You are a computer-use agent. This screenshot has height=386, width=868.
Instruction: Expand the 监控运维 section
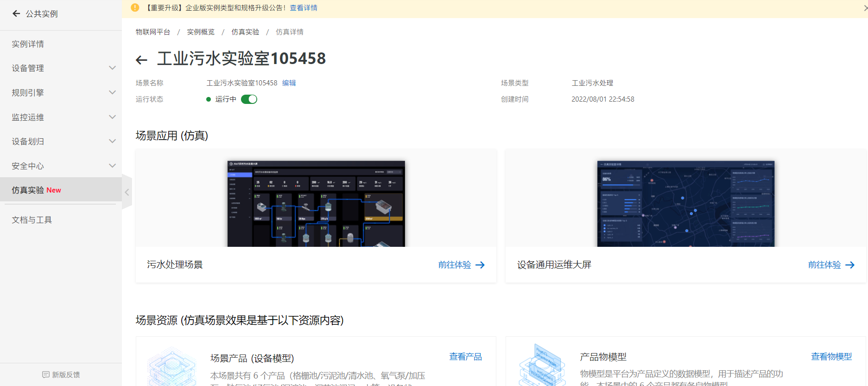click(61, 117)
